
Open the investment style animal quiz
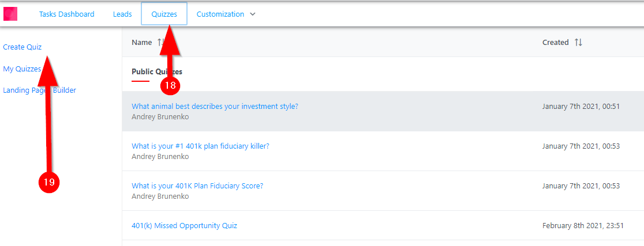215,106
